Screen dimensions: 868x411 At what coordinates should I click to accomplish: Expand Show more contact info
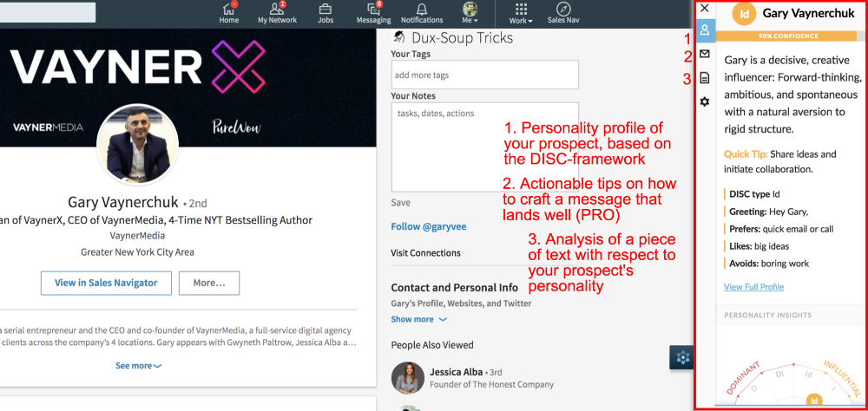coord(418,319)
